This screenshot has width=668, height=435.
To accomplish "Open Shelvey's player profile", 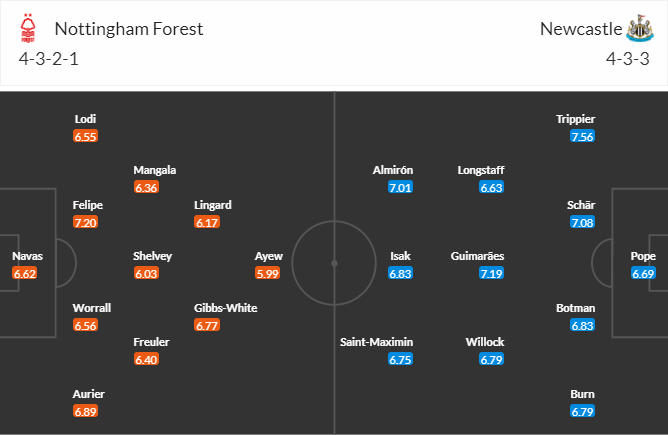I will coord(152,256).
